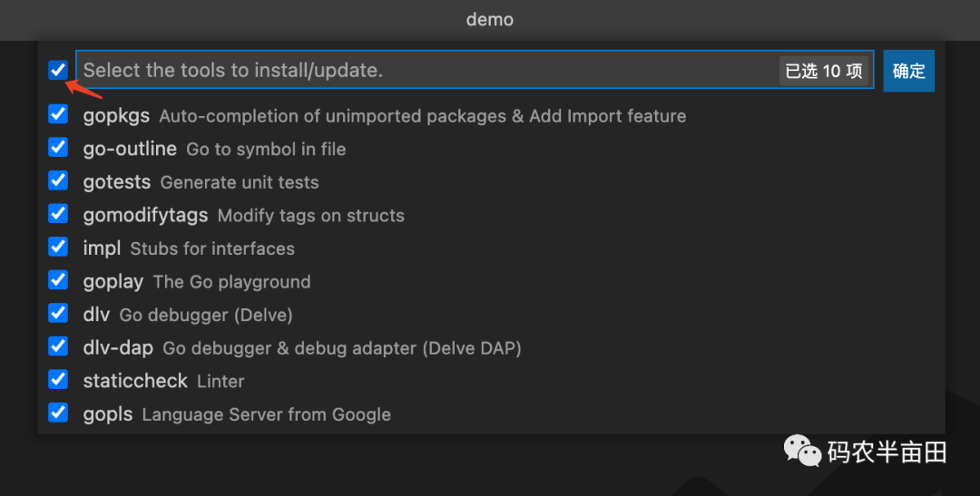Viewport: 980px width, 496px height.
Task: Disable the goplay checkbox
Action: pos(58,280)
